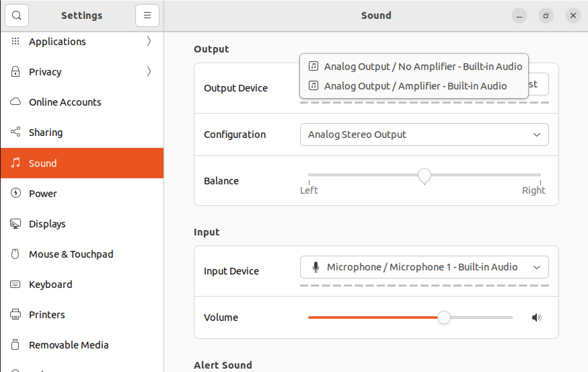
Task: Open the Configuration dropdown
Action: click(x=424, y=135)
